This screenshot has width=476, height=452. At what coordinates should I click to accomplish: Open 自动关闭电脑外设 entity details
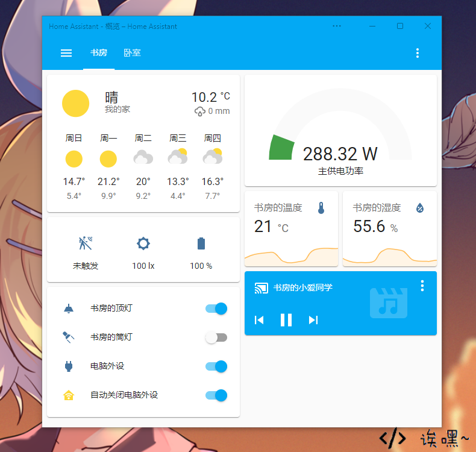tap(124, 395)
